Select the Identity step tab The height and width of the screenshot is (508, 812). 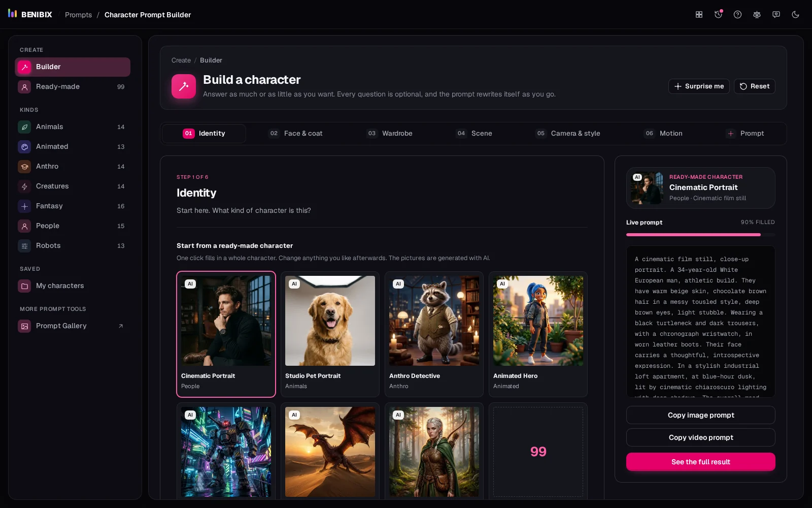coord(204,134)
